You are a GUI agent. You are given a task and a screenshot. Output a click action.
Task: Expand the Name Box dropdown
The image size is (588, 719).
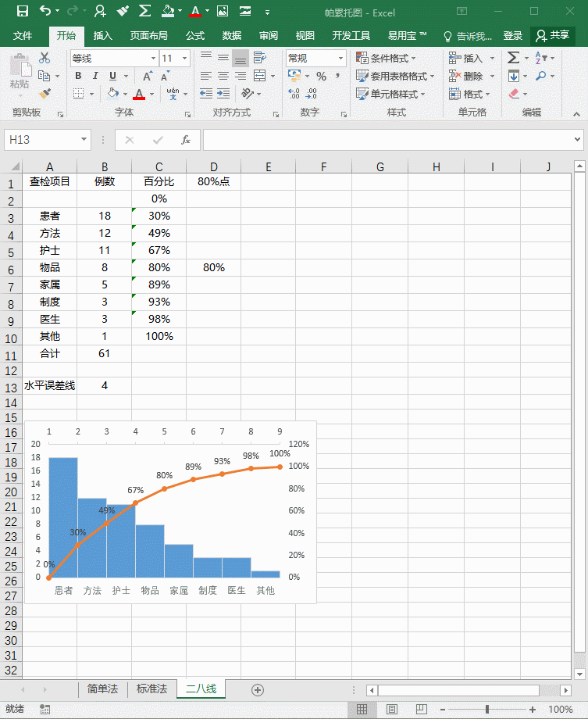coord(84,139)
